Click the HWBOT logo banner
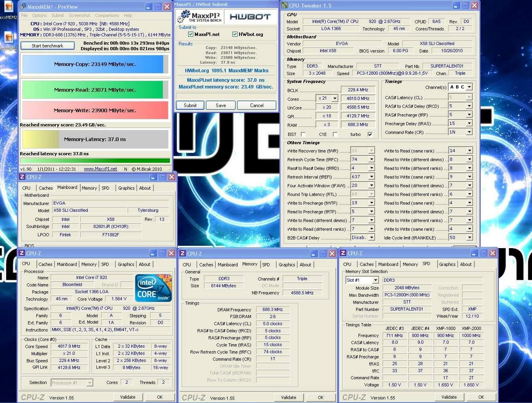 250,17
